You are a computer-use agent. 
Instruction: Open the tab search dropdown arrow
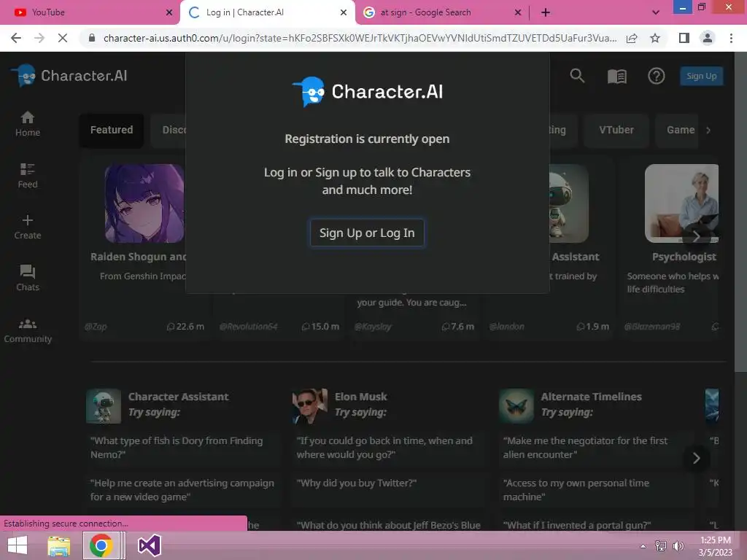(656, 13)
